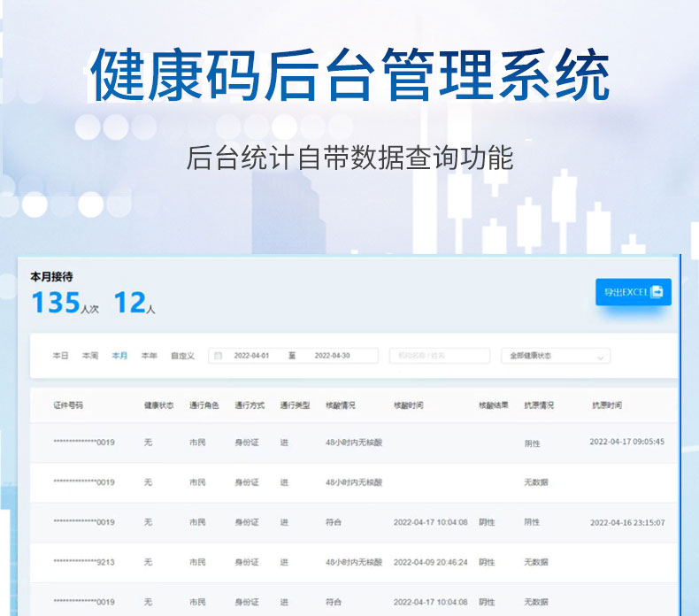Click antigen time 2022-04-16 23:15:07 cell

(626, 522)
